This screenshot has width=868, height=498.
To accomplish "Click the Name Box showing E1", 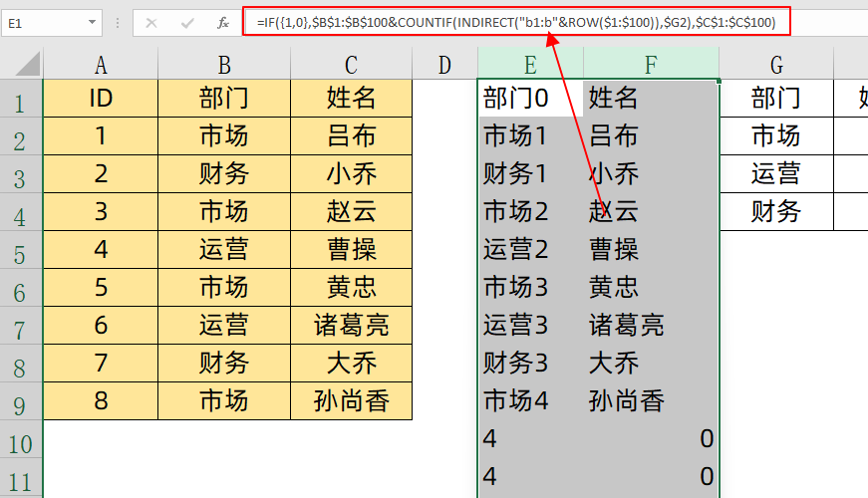I will 52,23.
